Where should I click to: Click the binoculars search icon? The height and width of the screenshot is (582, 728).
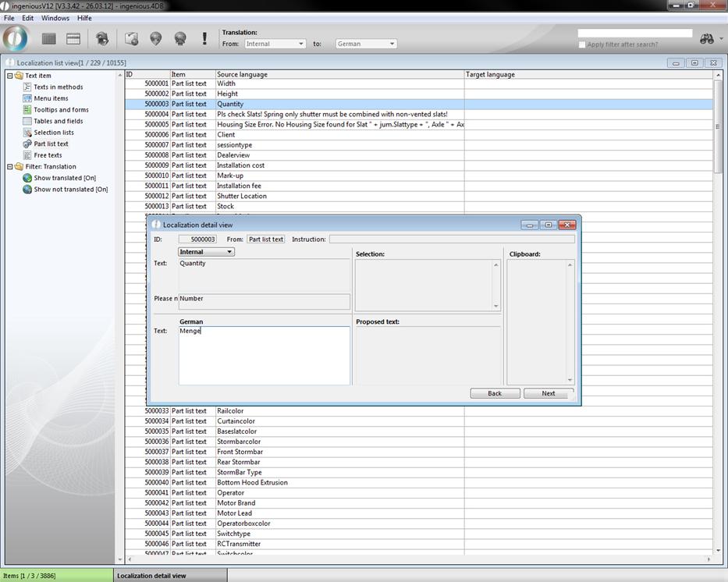click(x=706, y=39)
